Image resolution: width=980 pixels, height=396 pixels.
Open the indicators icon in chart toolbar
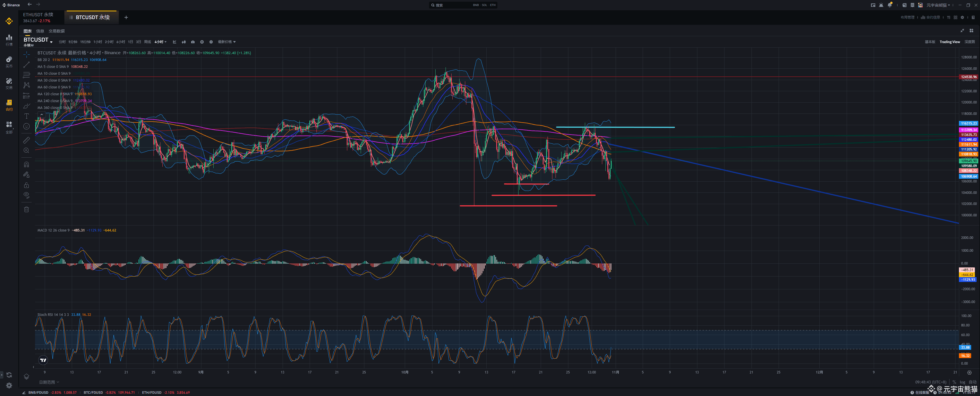(x=175, y=42)
